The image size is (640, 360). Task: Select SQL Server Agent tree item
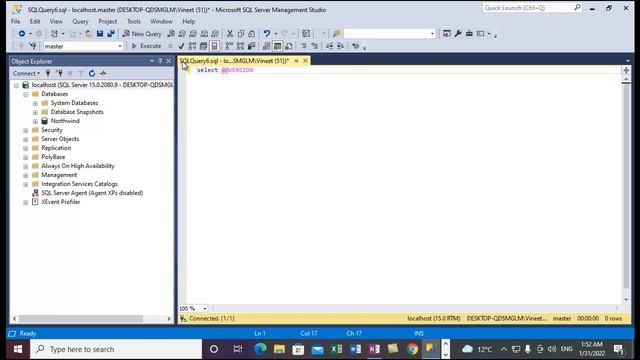click(x=92, y=193)
